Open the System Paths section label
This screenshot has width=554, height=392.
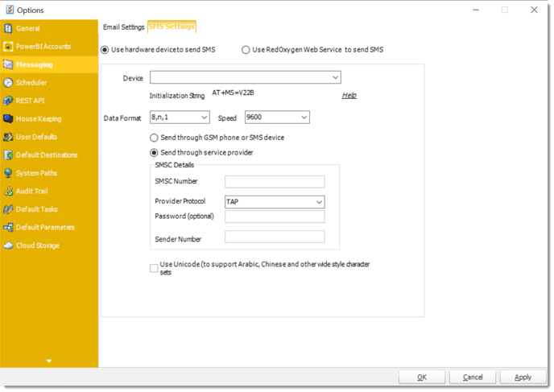36,173
